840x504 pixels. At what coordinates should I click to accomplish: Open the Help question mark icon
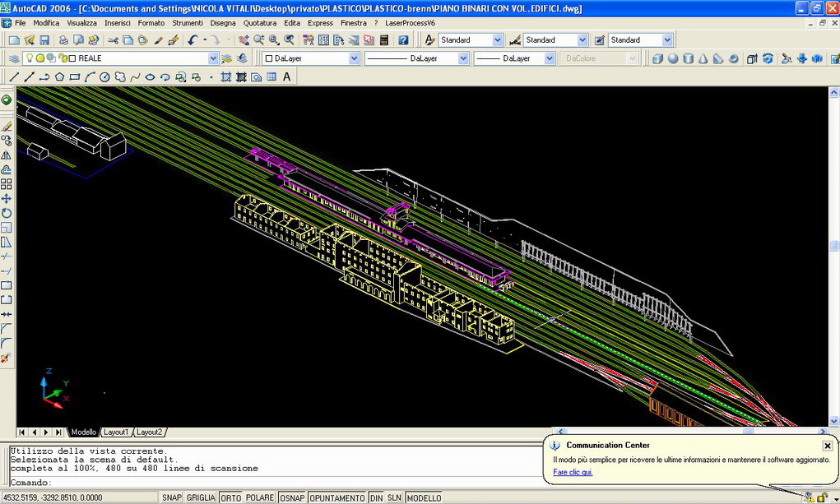point(403,39)
